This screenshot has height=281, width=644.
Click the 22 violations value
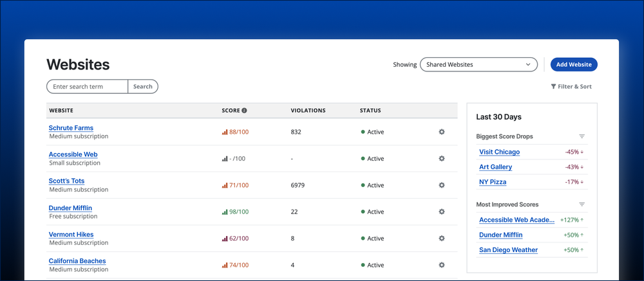point(294,212)
